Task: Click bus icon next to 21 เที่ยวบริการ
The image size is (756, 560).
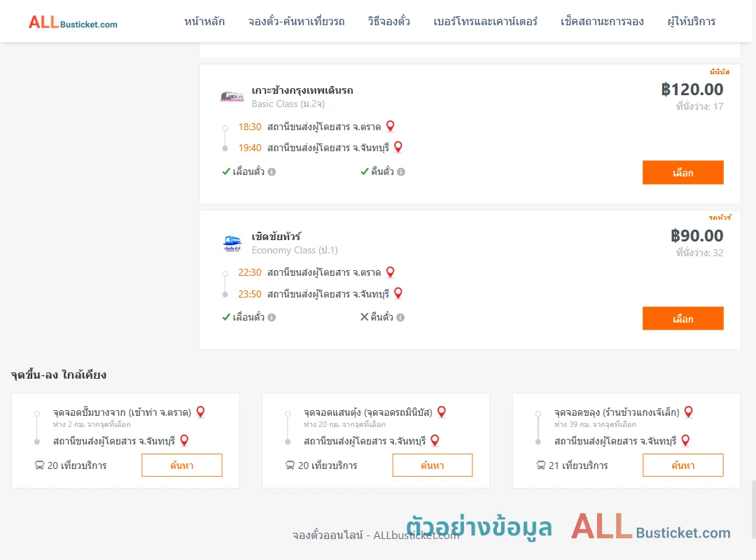Action: (x=540, y=465)
